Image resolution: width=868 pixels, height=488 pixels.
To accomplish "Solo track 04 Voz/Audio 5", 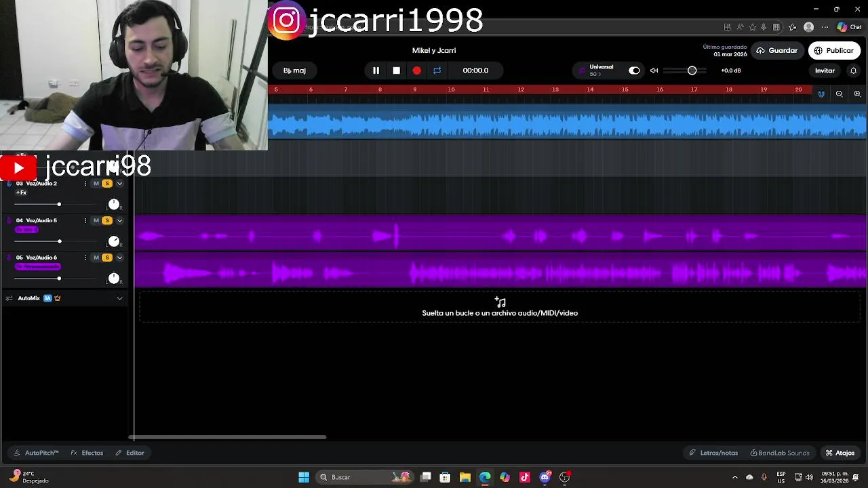I will coord(107,220).
